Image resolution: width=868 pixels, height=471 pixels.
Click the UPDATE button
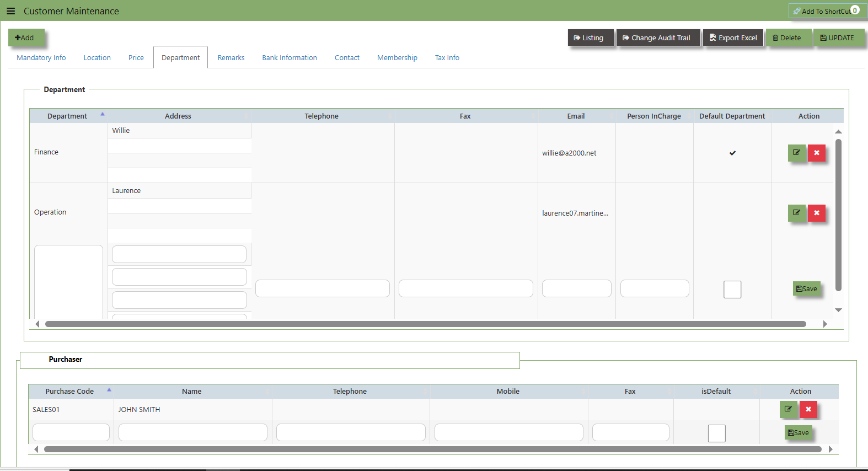[837, 38]
